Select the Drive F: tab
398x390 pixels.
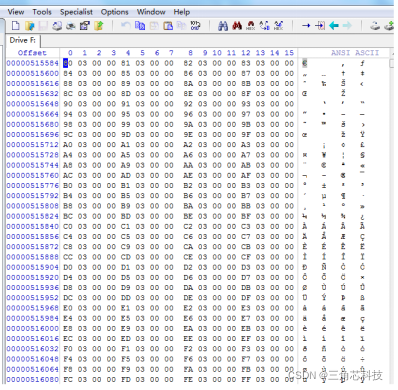[x=23, y=40]
